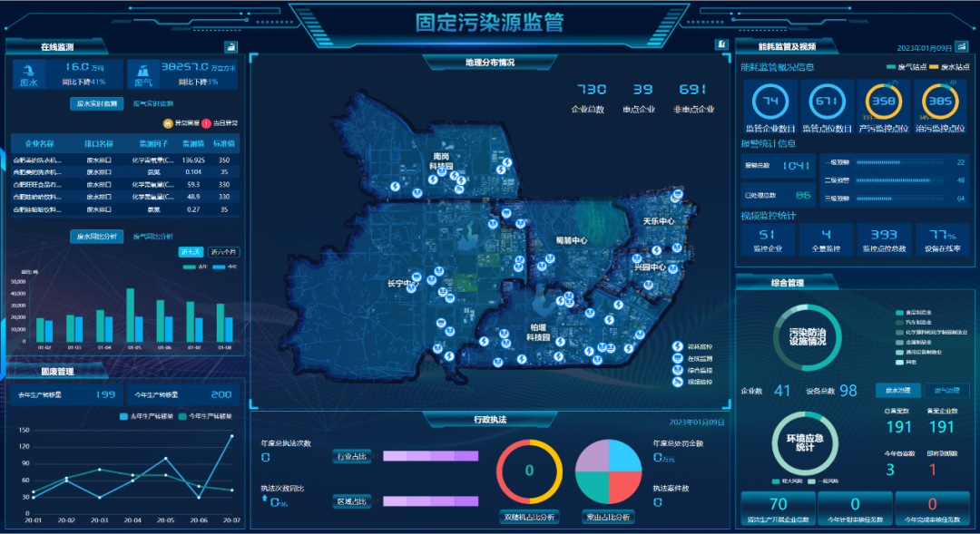This screenshot has width=980, height=534.
Task: Click the 385 治污监控点位 ring gauge
Action: click(x=940, y=102)
